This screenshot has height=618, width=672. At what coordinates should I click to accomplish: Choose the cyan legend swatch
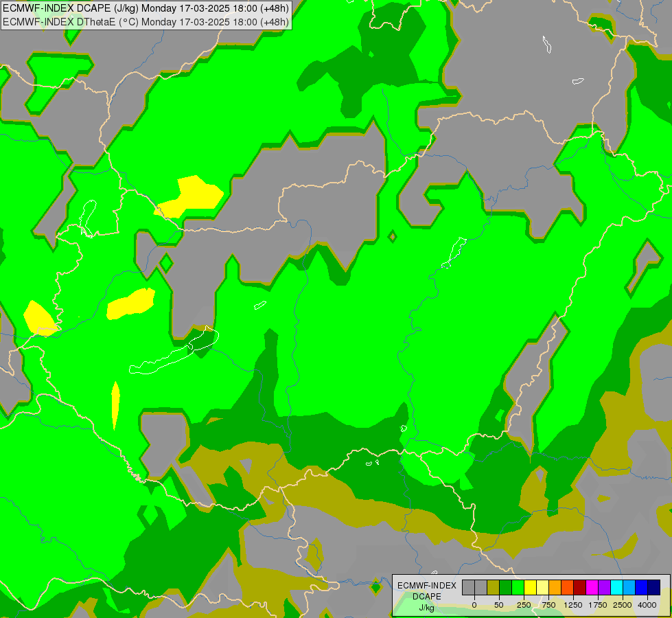click(x=616, y=588)
